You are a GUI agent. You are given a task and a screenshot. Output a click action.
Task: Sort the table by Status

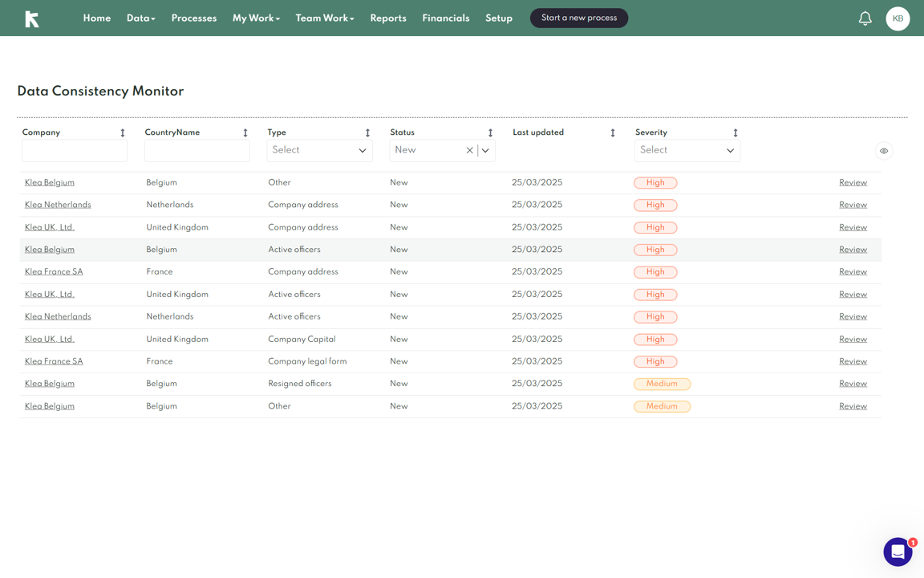point(490,132)
